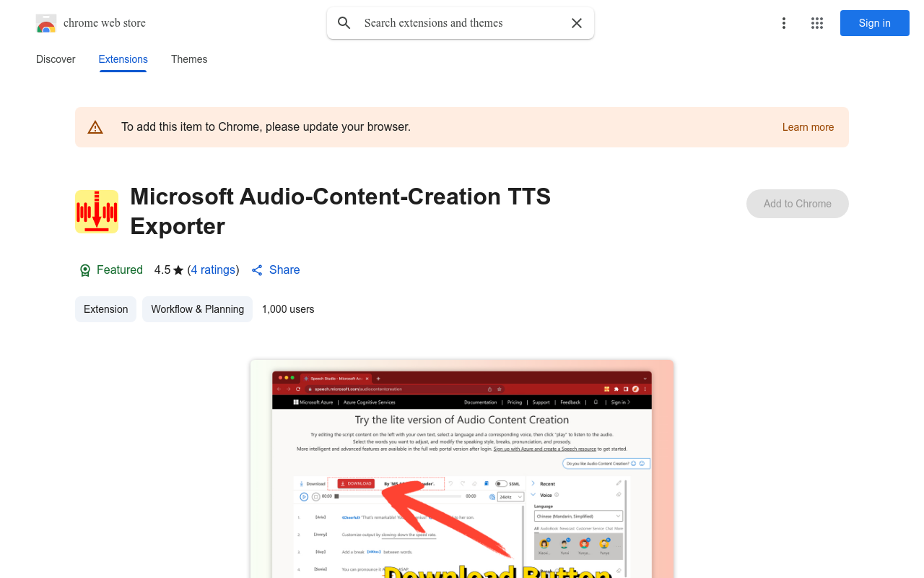This screenshot has width=924, height=578.
Task: Switch to the Themes tab
Action: pos(189,59)
